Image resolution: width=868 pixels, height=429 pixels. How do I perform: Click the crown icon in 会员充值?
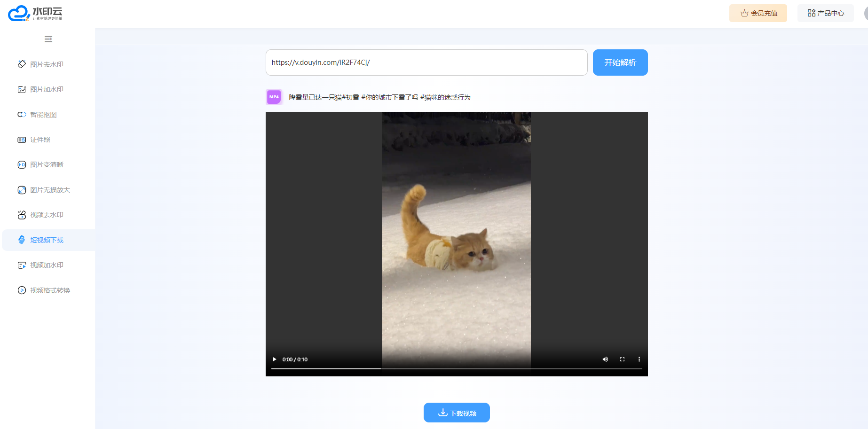(744, 13)
